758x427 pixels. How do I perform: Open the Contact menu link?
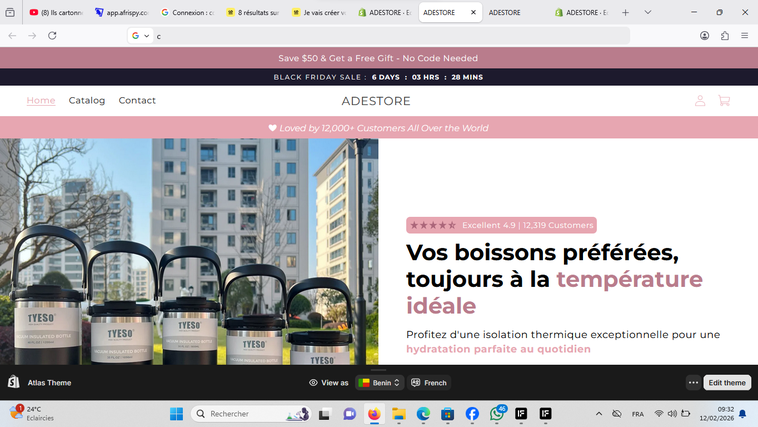[137, 101]
